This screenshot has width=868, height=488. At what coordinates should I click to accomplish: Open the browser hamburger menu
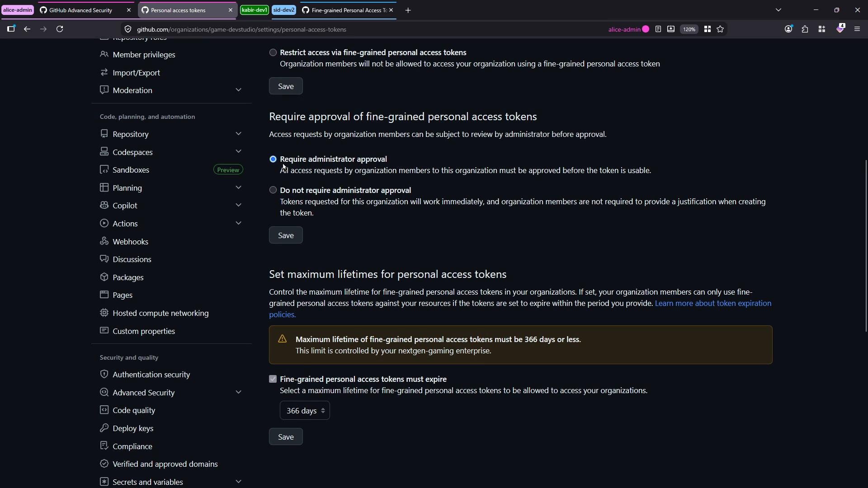click(857, 29)
